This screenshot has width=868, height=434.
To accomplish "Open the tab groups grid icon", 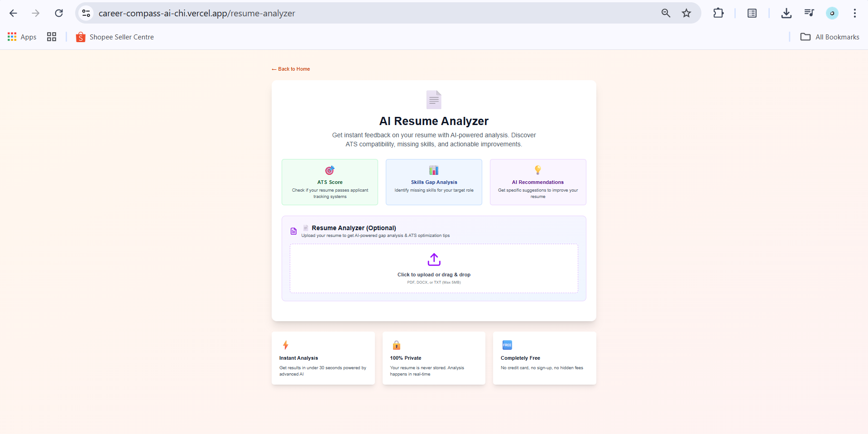I will tap(52, 37).
